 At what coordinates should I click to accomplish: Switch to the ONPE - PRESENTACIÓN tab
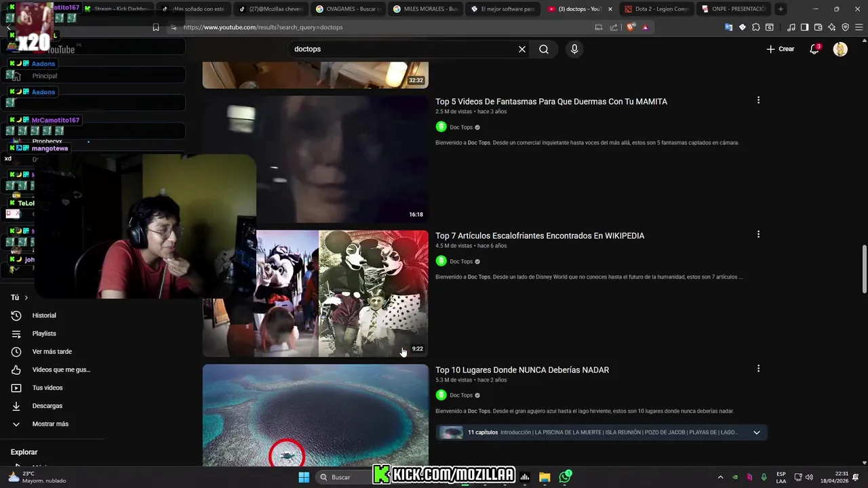(735, 9)
